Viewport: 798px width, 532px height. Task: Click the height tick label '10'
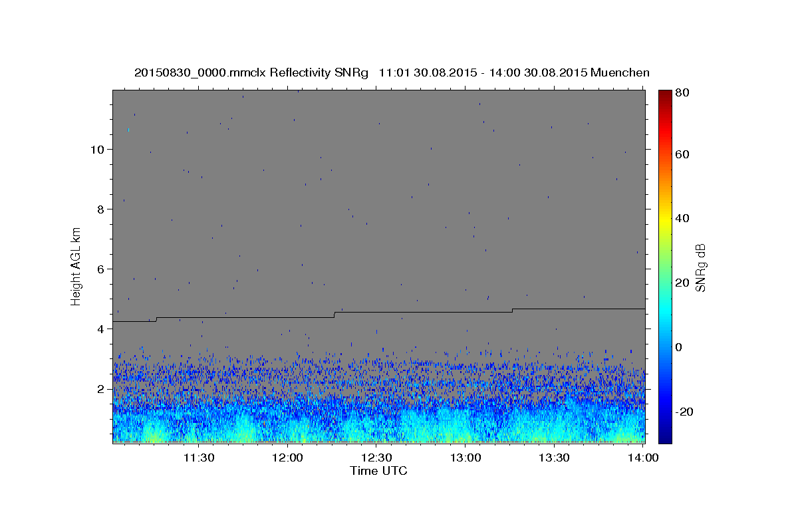(98, 150)
